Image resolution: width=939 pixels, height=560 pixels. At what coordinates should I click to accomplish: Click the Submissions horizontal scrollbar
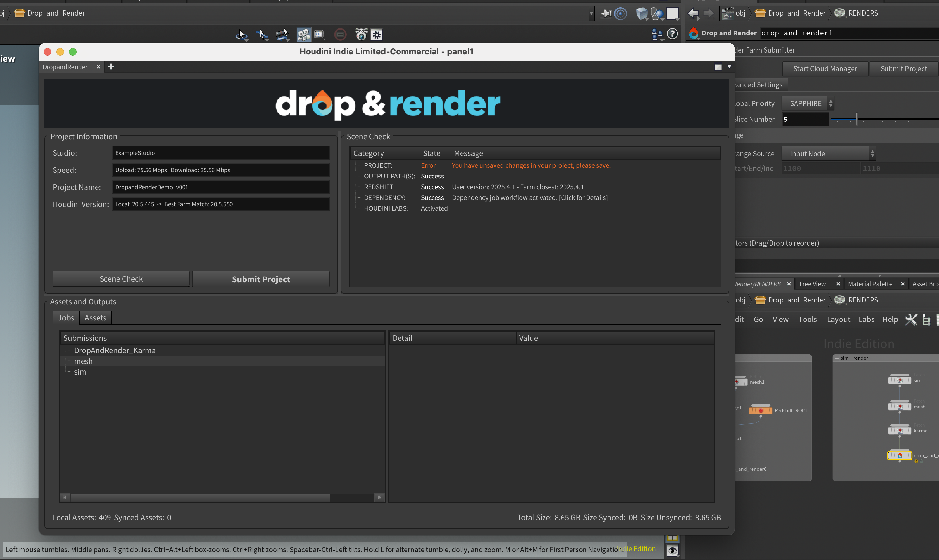(x=200, y=497)
